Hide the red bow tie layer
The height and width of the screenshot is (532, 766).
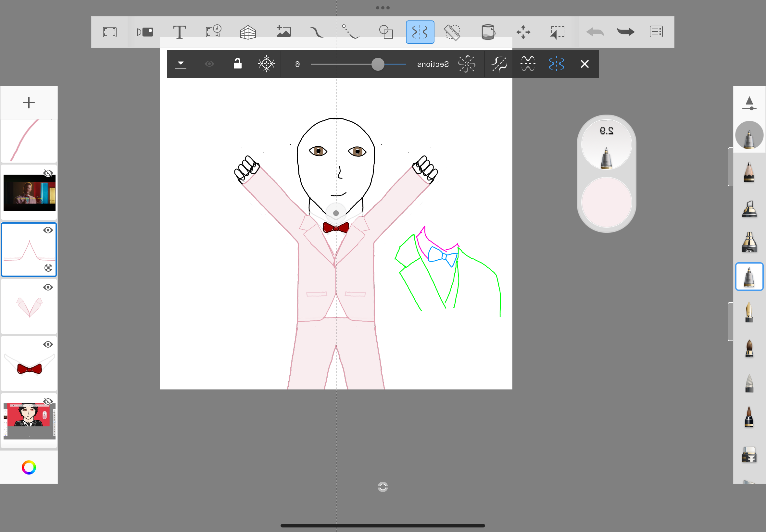point(48,344)
